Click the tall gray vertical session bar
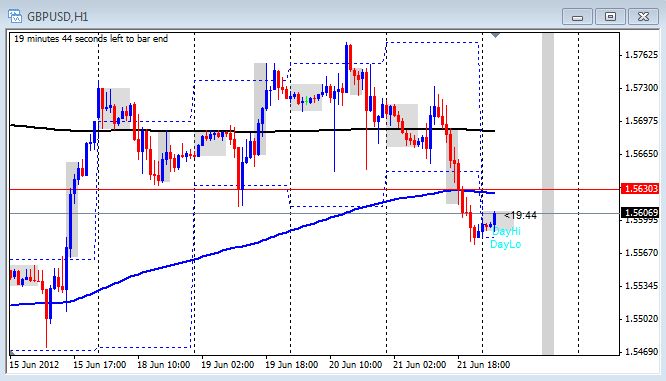The image size is (666, 381). click(x=548, y=194)
